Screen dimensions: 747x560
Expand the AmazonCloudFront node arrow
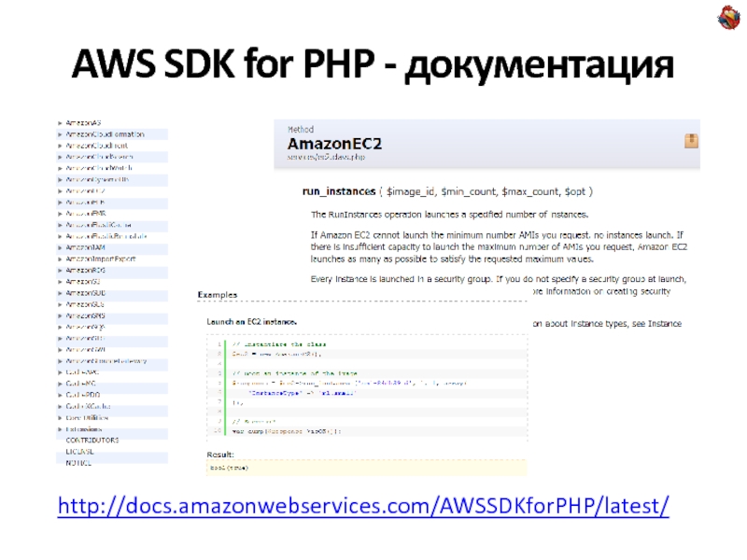tap(60, 146)
